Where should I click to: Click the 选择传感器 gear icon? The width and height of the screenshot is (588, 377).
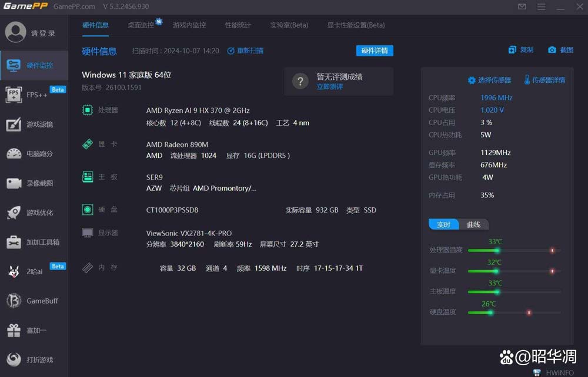coord(472,80)
